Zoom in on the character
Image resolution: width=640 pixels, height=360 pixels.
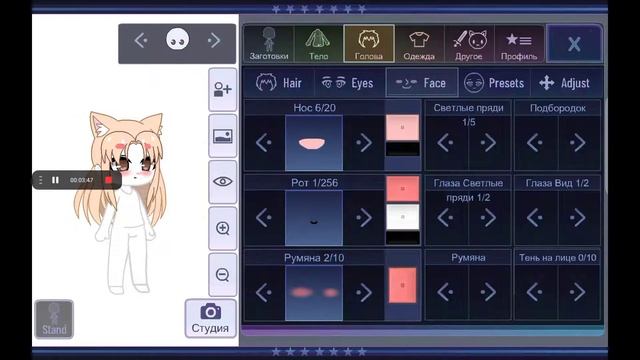coord(223,228)
